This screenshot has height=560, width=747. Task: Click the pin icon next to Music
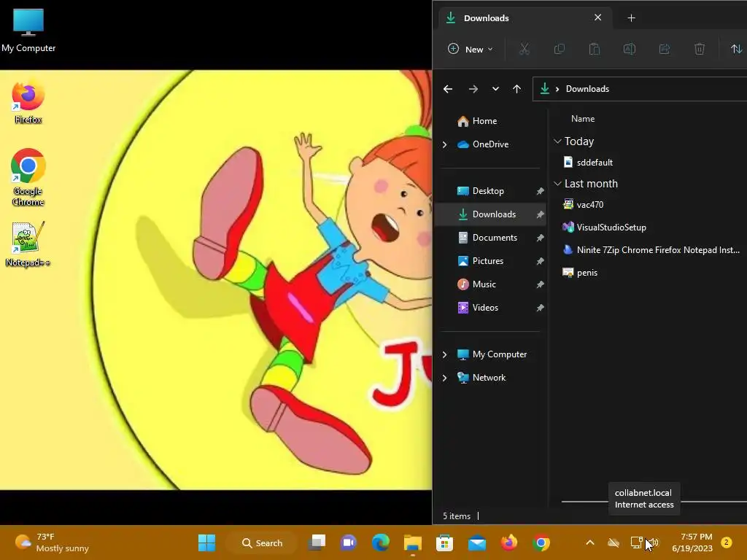point(540,285)
